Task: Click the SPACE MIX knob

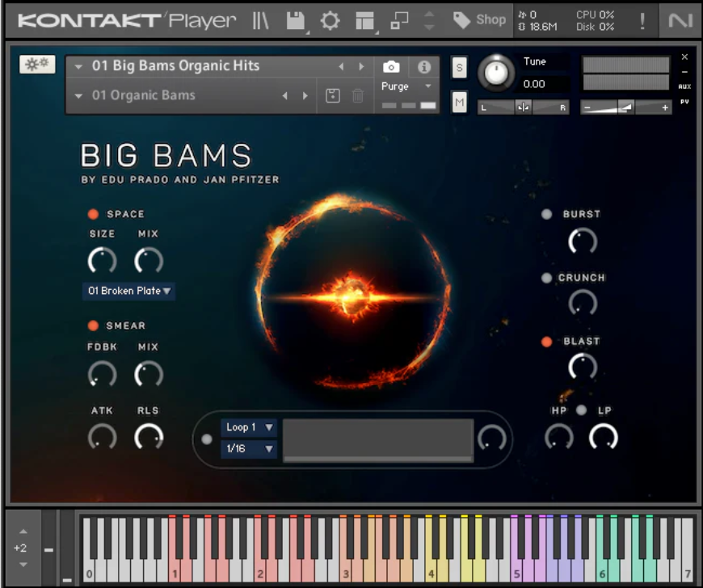Action: pyautogui.click(x=149, y=261)
